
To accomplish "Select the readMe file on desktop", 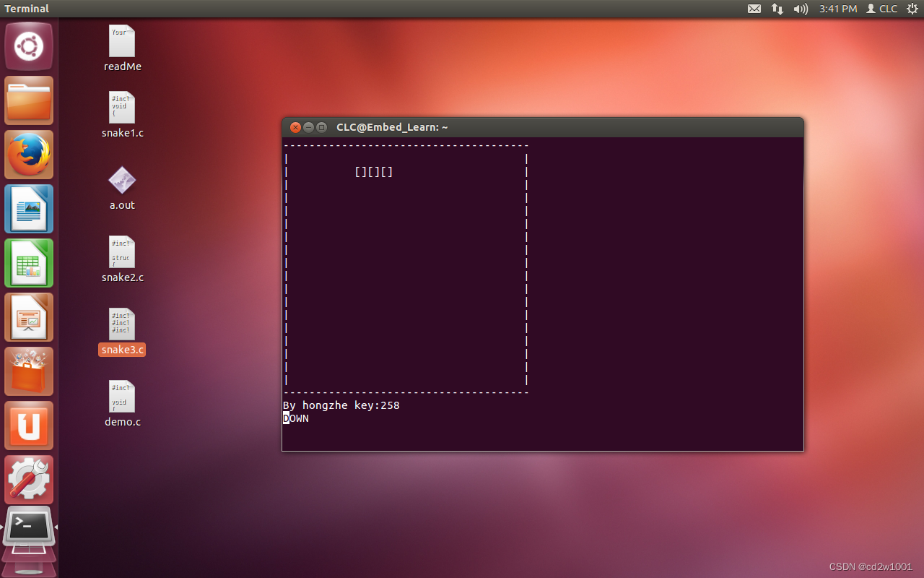I will [122, 48].
